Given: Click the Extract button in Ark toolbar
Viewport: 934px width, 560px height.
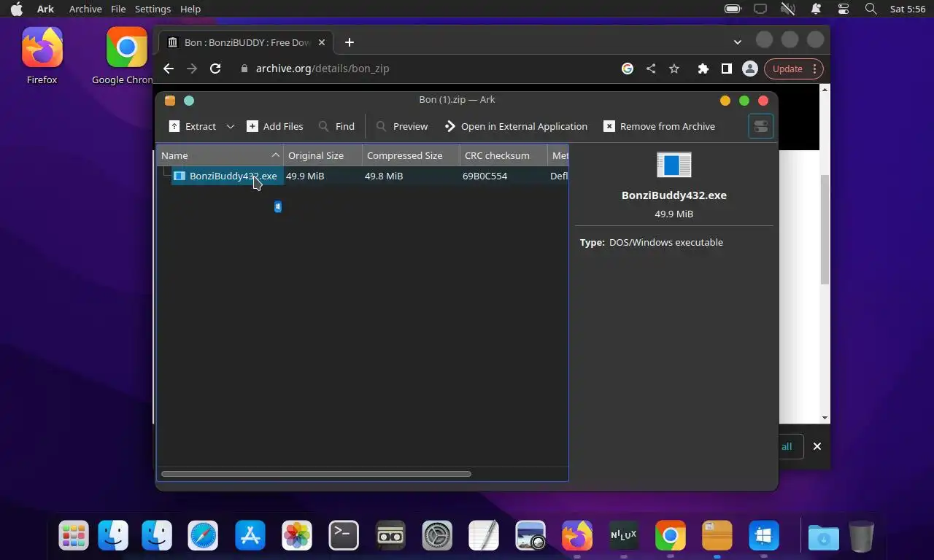Looking at the screenshot, I should 193,126.
